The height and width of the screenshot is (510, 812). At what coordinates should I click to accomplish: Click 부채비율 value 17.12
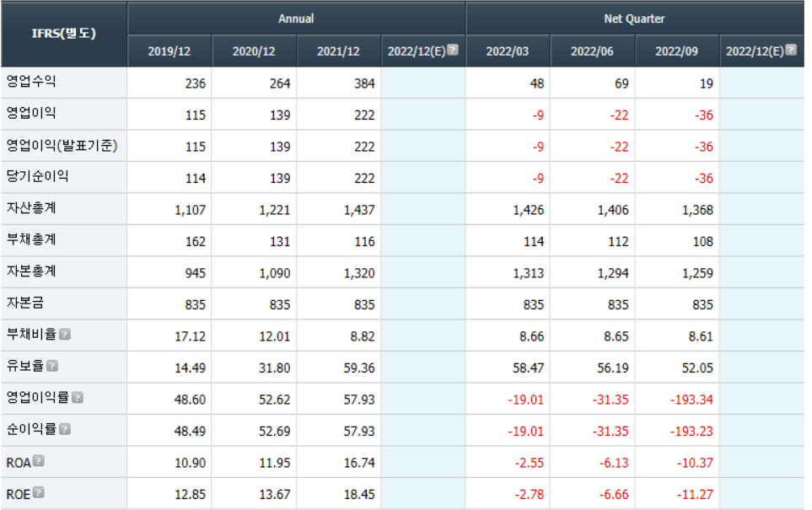[x=190, y=336]
